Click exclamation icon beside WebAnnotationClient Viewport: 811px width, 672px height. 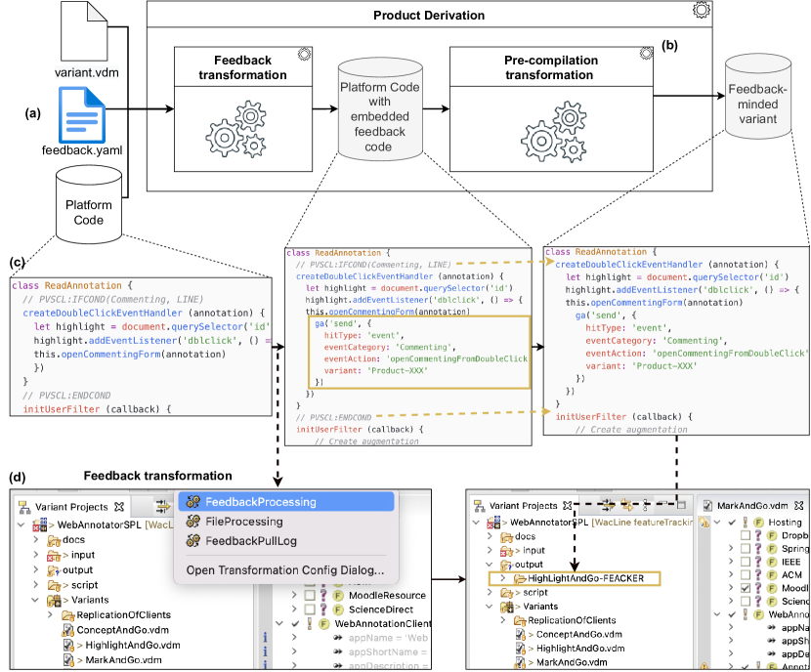tap(310, 623)
